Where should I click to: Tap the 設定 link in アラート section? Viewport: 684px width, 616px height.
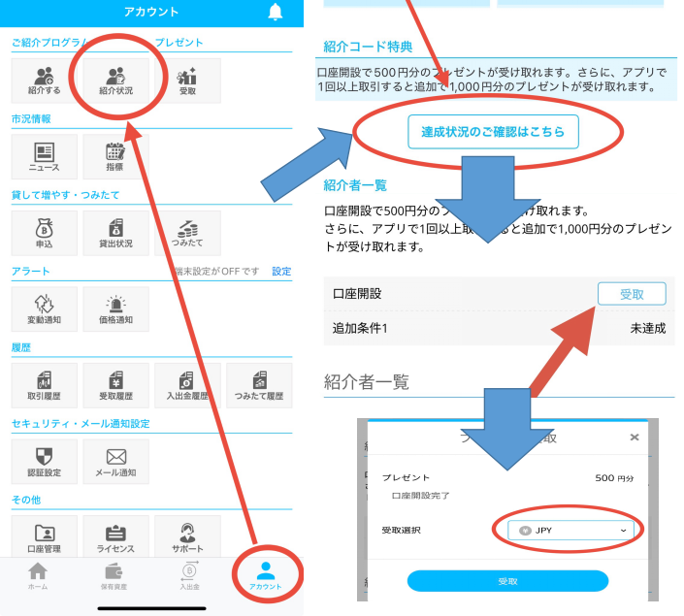coord(281,272)
